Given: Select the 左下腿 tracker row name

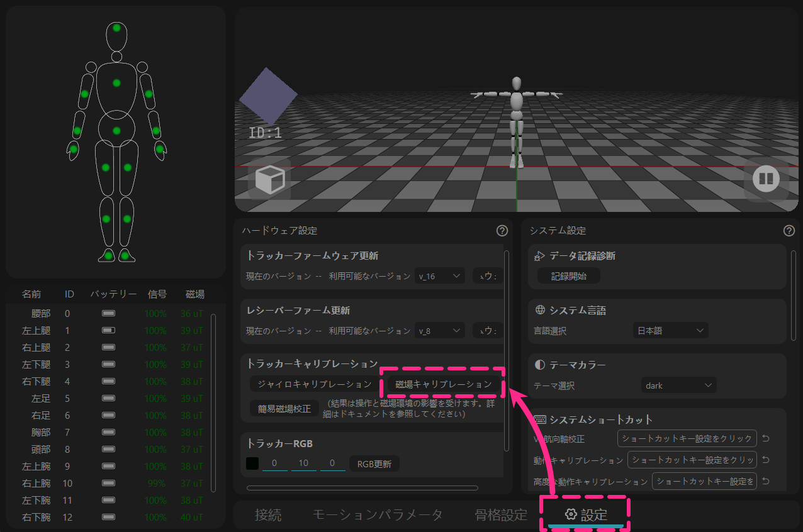Looking at the screenshot, I should coord(36,364).
